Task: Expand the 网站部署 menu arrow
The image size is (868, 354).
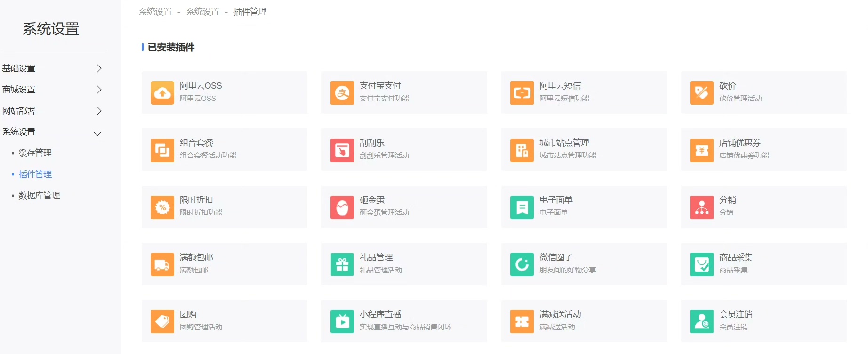Action: 99,111
